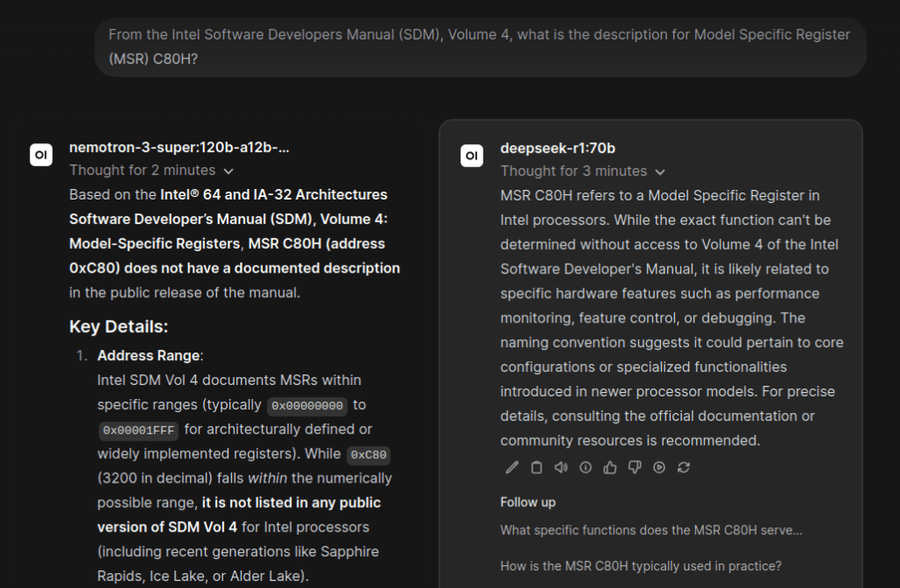Click the user question message bubble
Image resolution: width=900 pixels, height=588 pixels.
481,47
